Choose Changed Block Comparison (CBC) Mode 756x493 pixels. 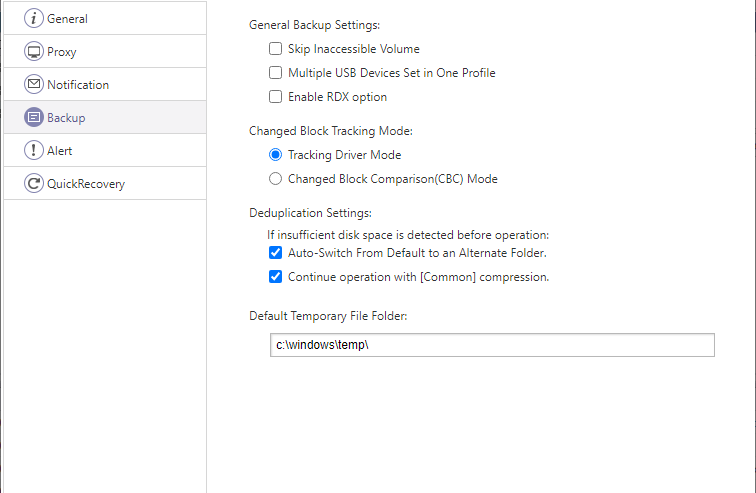point(276,179)
